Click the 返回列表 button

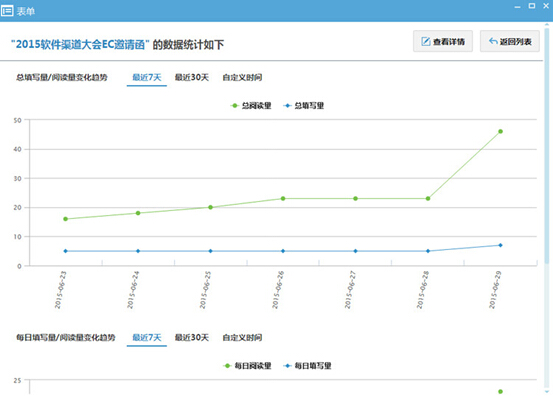pos(510,42)
